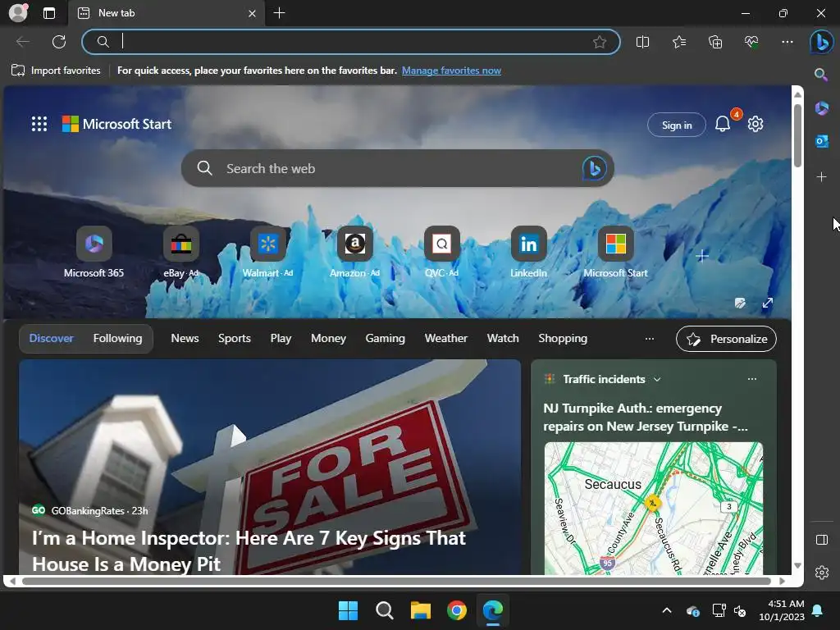Edit the background image
Image resolution: width=840 pixels, height=630 pixels.
tap(741, 304)
